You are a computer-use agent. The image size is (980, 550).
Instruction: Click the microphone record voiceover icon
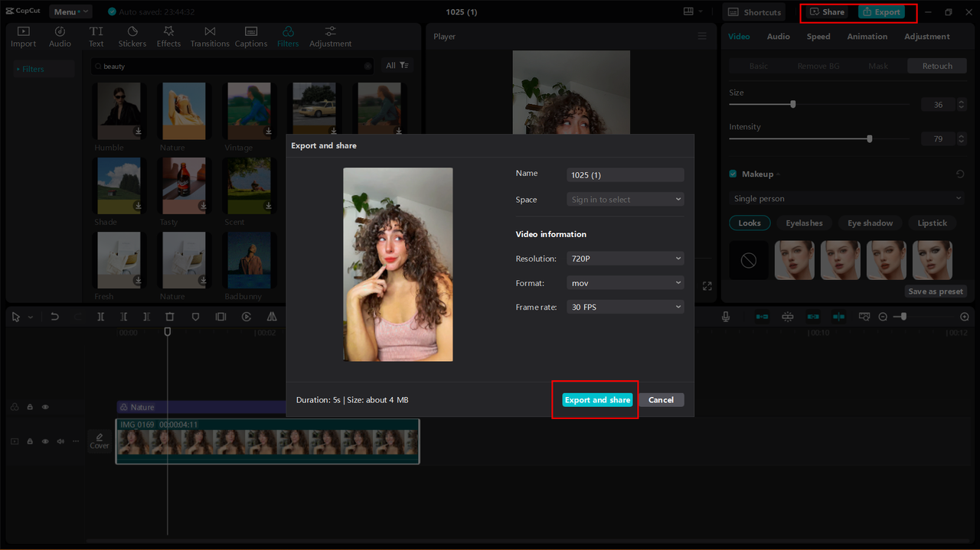(726, 317)
